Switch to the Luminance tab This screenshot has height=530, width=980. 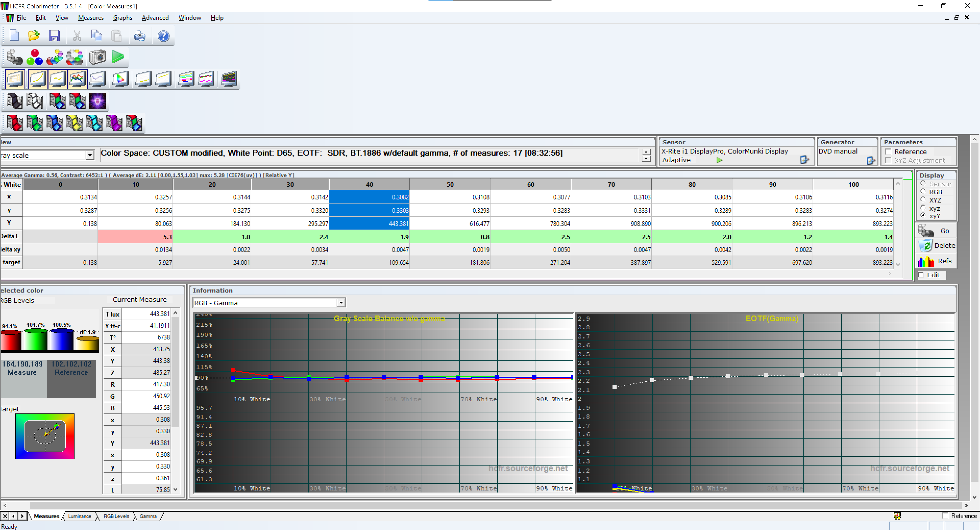point(80,516)
